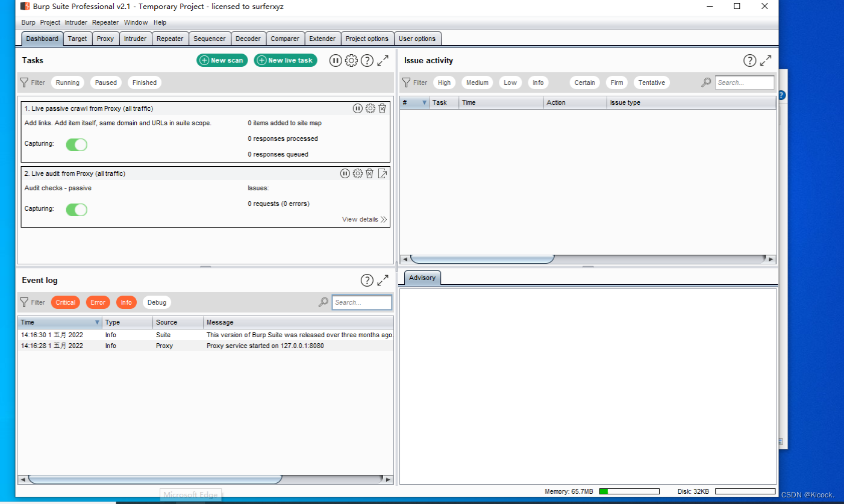Toggle the Error event log filter
This screenshot has width=844, height=504.
click(x=98, y=302)
